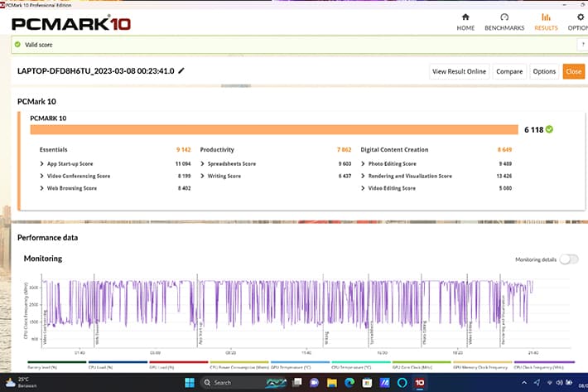Edit the result name with pencil icon
The width and height of the screenshot is (588, 392).
(x=181, y=70)
